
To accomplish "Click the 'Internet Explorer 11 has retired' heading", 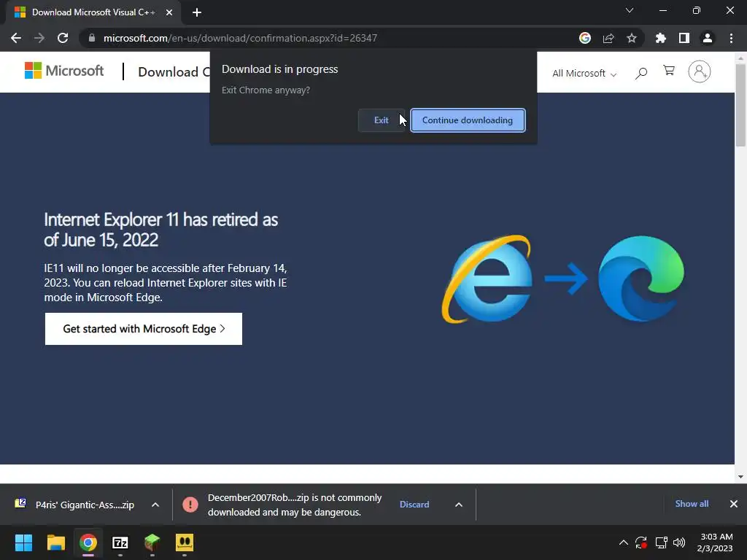I will pyautogui.click(x=161, y=230).
